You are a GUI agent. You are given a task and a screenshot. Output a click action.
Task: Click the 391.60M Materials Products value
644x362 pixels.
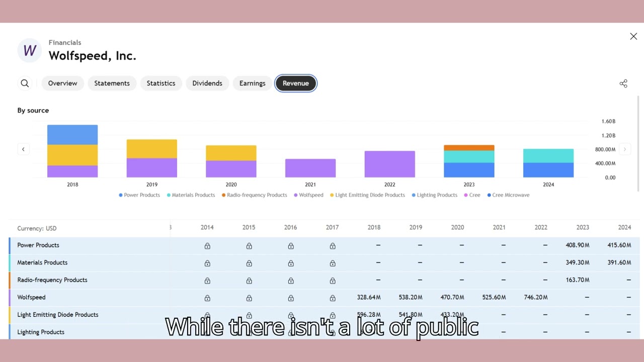point(619,262)
